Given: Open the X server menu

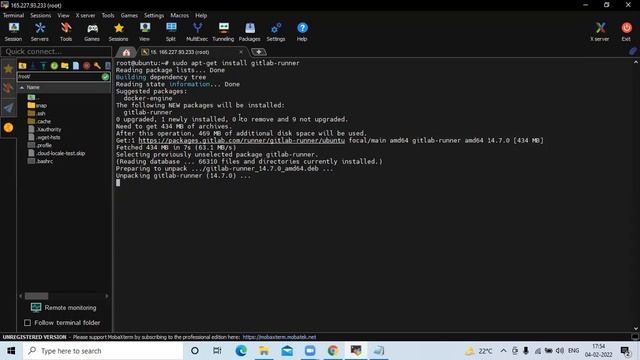Looking at the screenshot, I should pyautogui.click(x=85, y=16).
